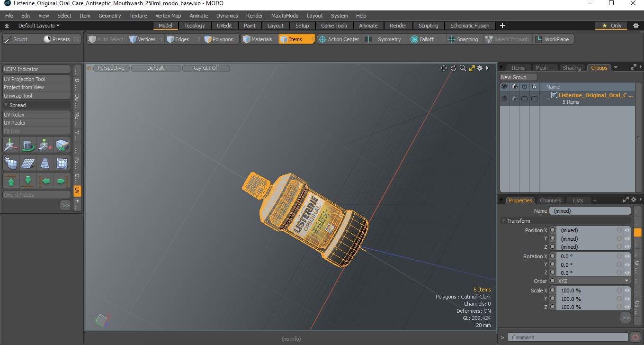Click the New Group button

pos(519,77)
